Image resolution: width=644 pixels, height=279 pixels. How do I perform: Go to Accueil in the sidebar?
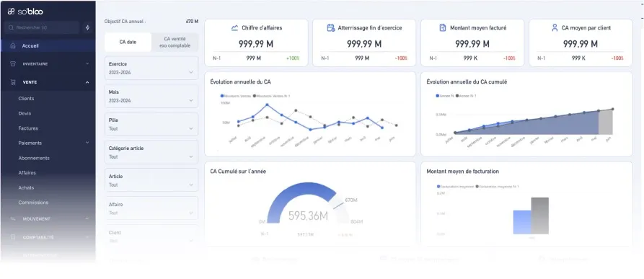point(48,45)
